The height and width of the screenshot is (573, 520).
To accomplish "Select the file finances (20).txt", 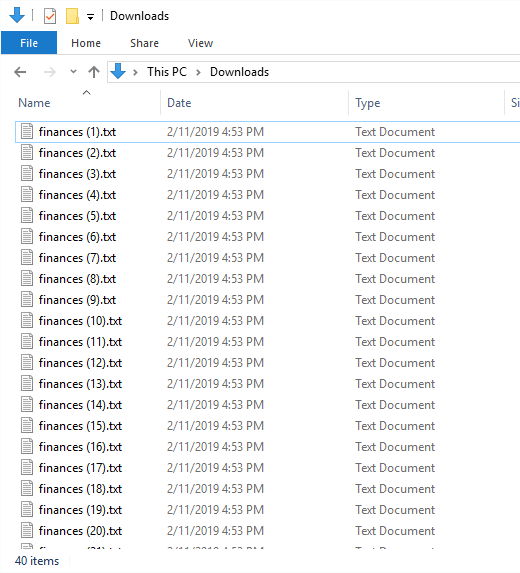I will pos(80,531).
